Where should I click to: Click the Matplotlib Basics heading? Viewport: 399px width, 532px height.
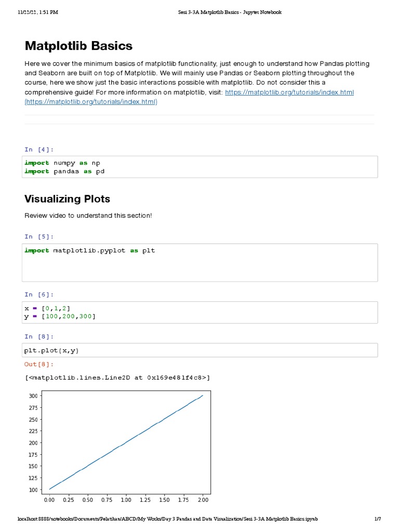(78, 46)
